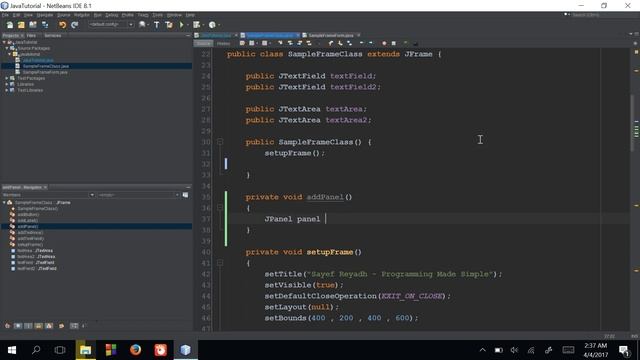Switch to the History editor view
This screenshot has width=640, height=360.
(223, 43)
